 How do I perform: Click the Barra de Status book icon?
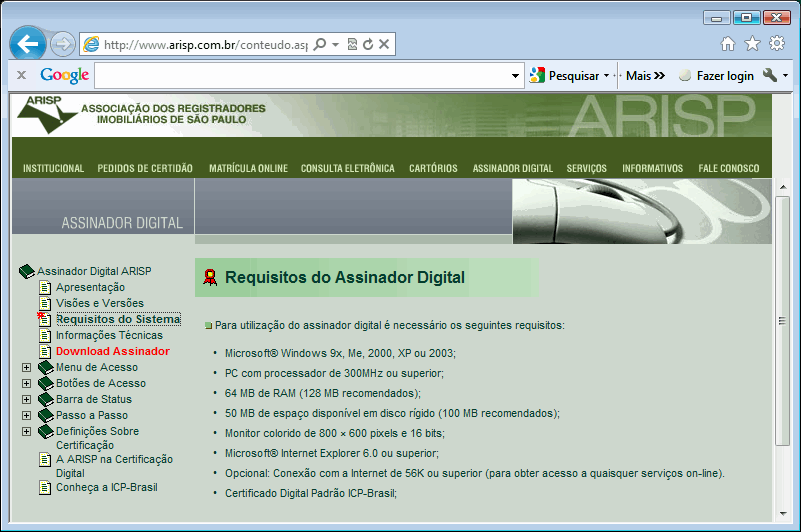click(46, 399)
